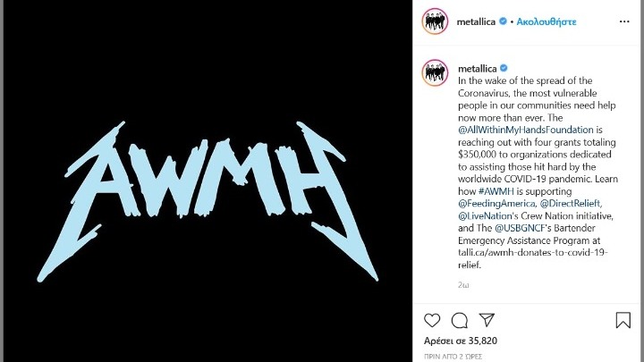Screen dimensions: 644x362
Task: Visit the @DirectRelief profile mention
Action: (570, 203)
